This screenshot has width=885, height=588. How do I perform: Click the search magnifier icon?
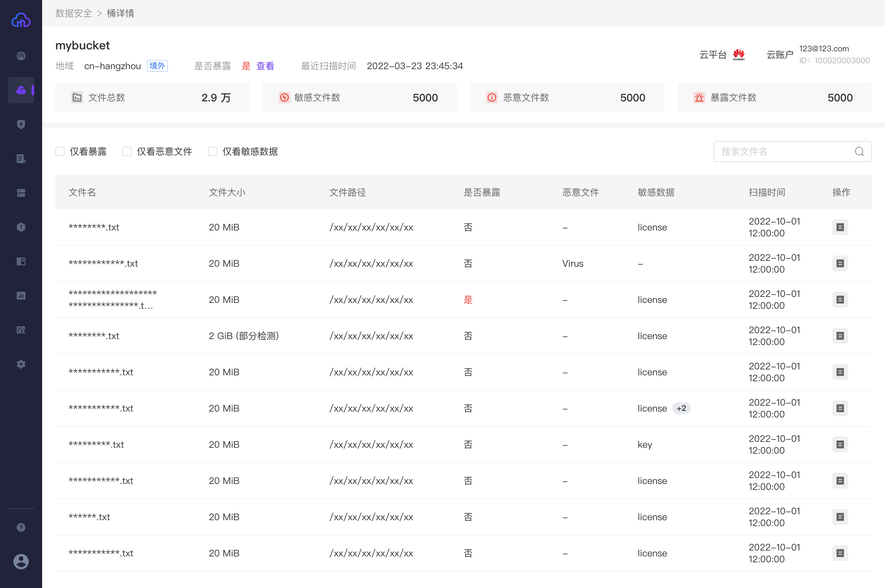coord(859,151)
